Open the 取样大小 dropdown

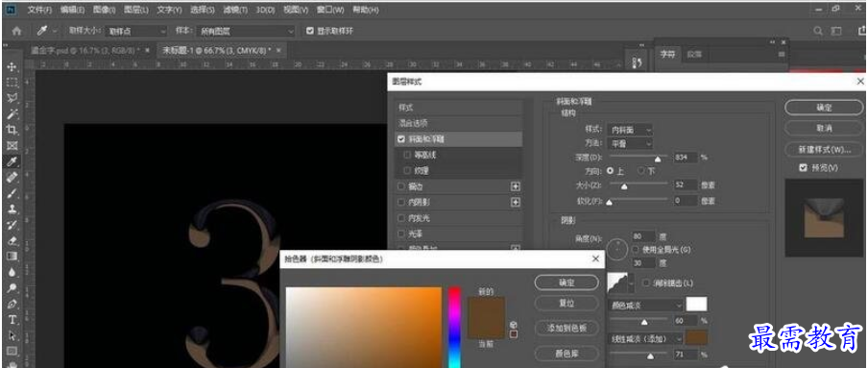pyautogui.click(x=135, y=31)
